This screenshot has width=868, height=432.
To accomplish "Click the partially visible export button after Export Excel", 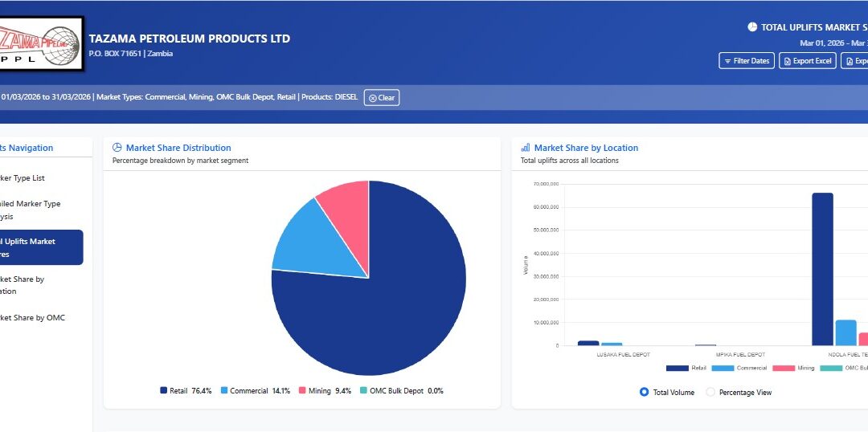I will coord(855,61).
